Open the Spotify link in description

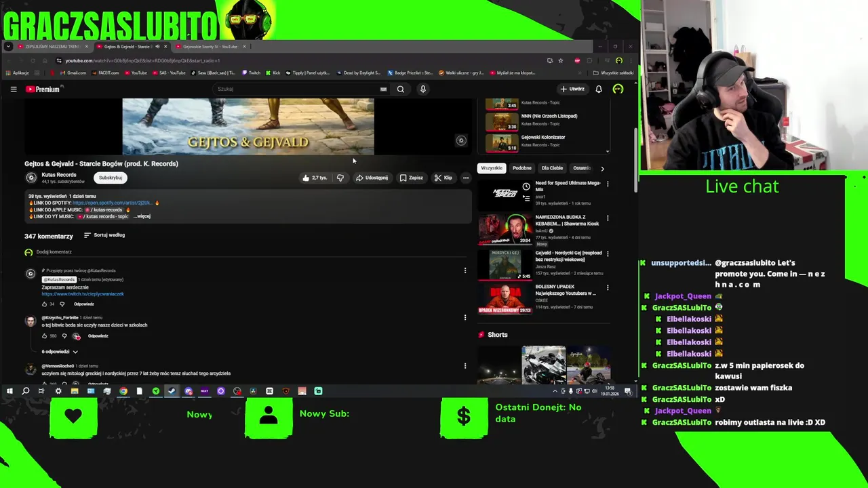113,203
